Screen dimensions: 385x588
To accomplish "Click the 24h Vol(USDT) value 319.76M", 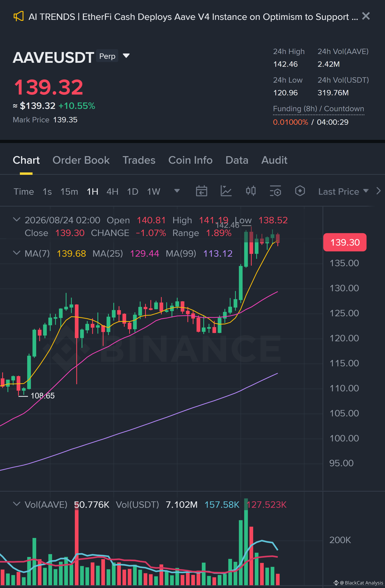I will [333, 93].
